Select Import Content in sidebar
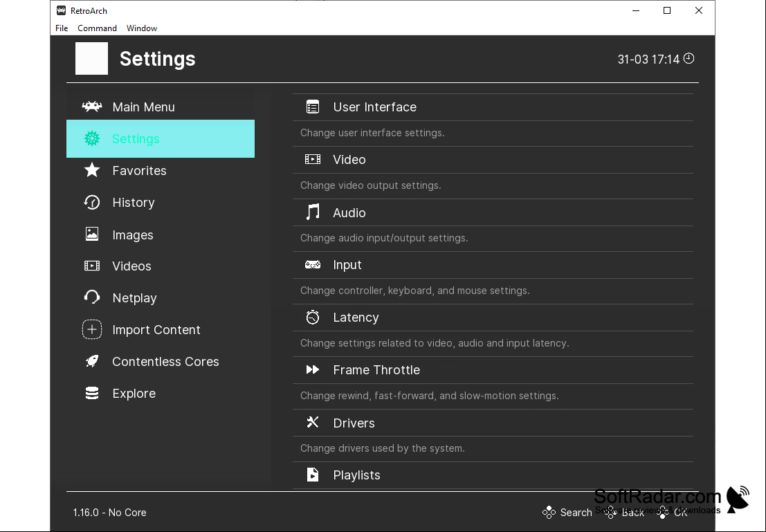This screenshot has width=766, height=532. (x=161, y=330)
